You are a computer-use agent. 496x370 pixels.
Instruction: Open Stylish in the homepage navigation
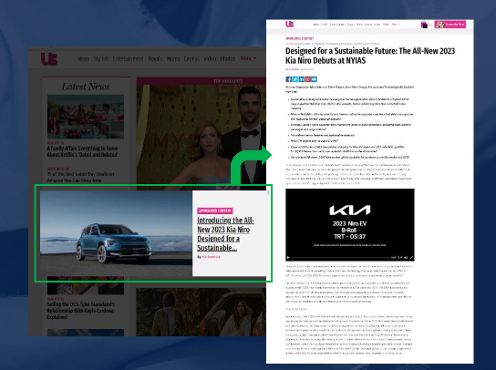tap(101, 59)
